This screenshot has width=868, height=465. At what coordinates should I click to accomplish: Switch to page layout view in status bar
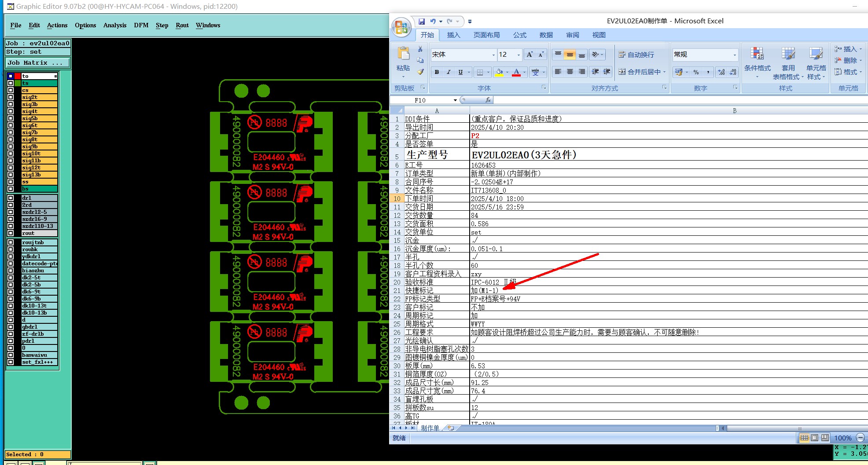click(x=814, y=438)
